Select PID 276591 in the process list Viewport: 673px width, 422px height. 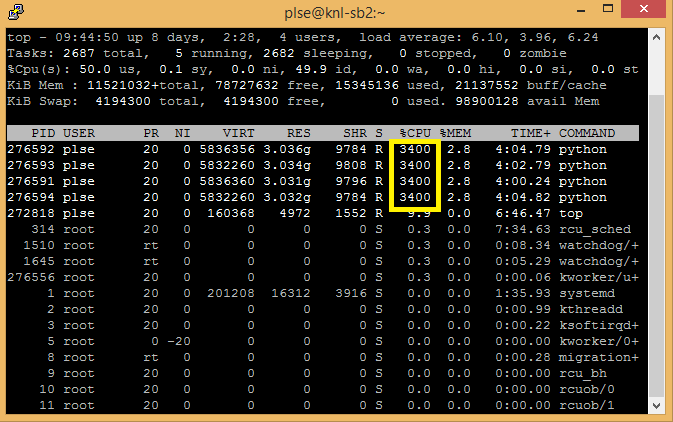31,181
